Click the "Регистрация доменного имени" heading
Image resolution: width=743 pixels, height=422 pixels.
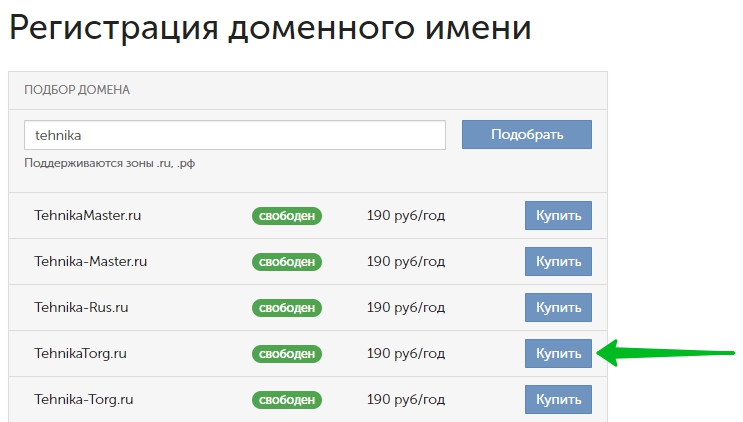pyautogui.click(x=270, y=27)
